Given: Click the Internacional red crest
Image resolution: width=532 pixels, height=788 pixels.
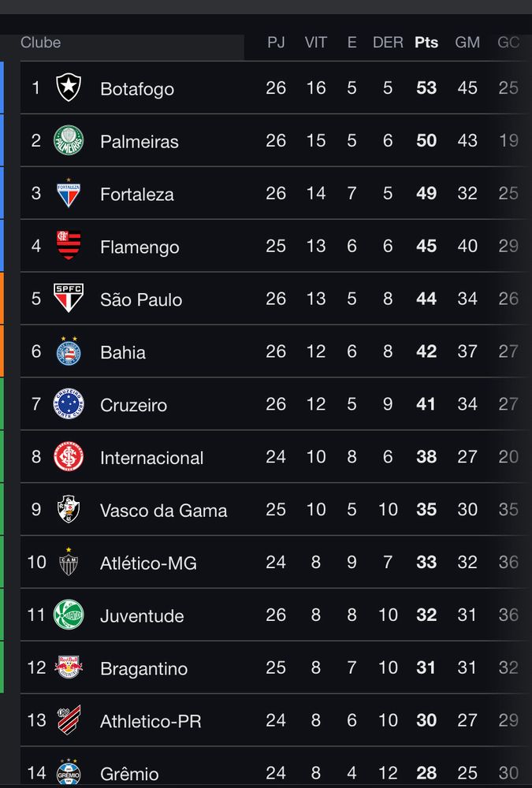Looking at the screenshot, I should (69, 456).
